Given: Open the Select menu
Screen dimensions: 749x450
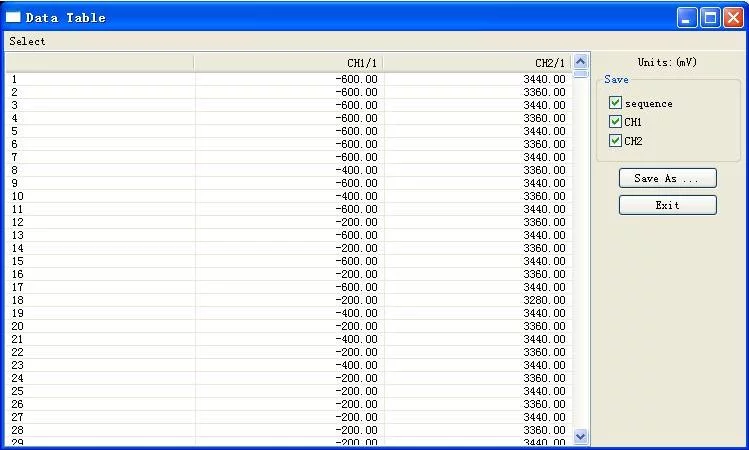Looking at the screenshot, I should [27, 42].
